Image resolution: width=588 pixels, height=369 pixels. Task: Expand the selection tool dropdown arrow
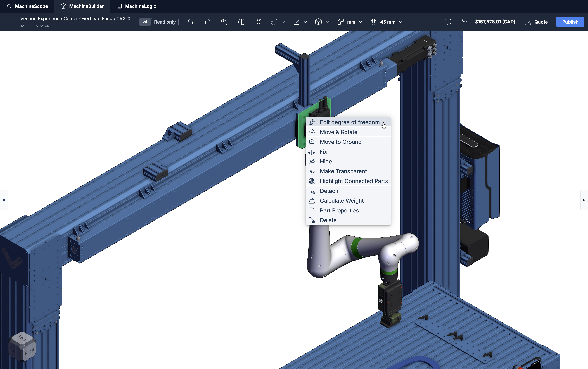[305, 22]
